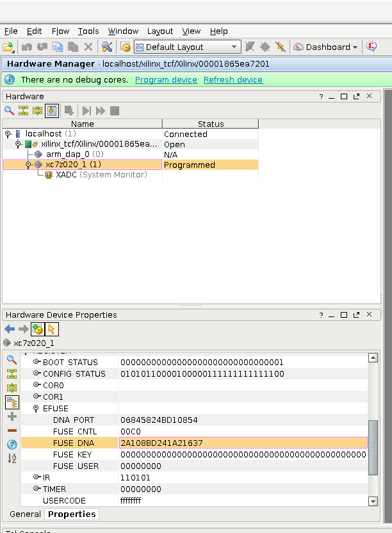The image size is (392, 533).
Task: Toggle the auto-fit highlighted button in Hardware toolbar
Action: pos(51,111)
